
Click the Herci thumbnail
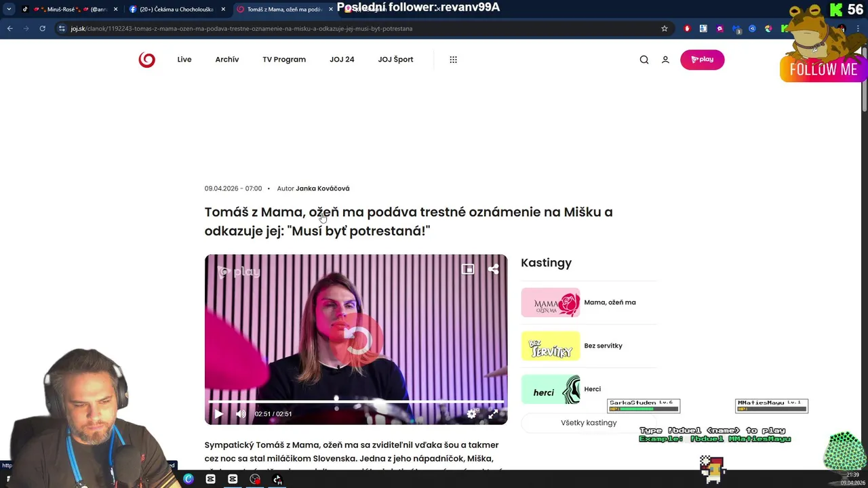pyautogui.click(x=551, y=389)
